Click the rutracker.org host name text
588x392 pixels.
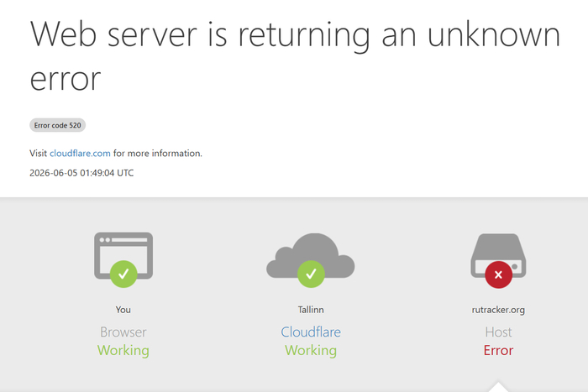pyautogui.click(x=498, y=310)
